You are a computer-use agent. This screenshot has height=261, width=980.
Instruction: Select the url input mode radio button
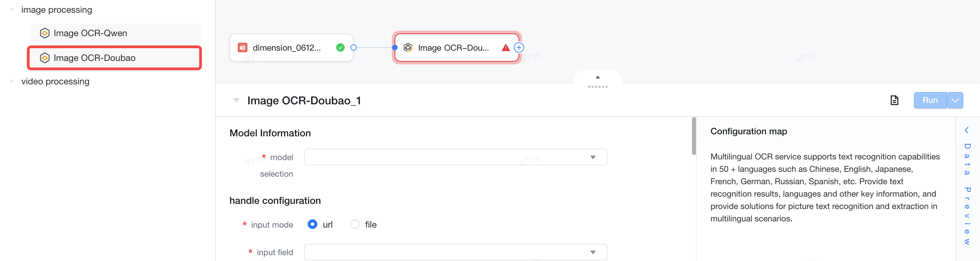coord(312,225)
